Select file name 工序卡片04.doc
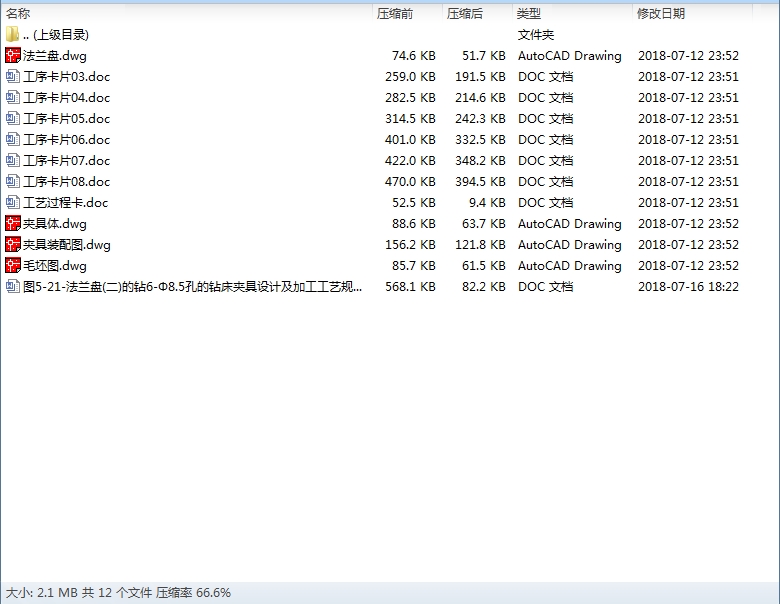The width and height of the screenshot is (780, 604). (67, 98)
